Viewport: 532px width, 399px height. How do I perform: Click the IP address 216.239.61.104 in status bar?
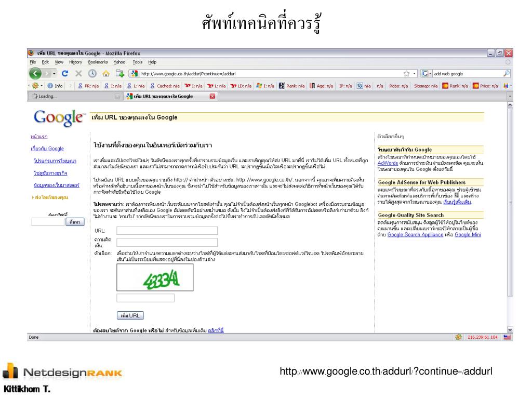[483, 337]
